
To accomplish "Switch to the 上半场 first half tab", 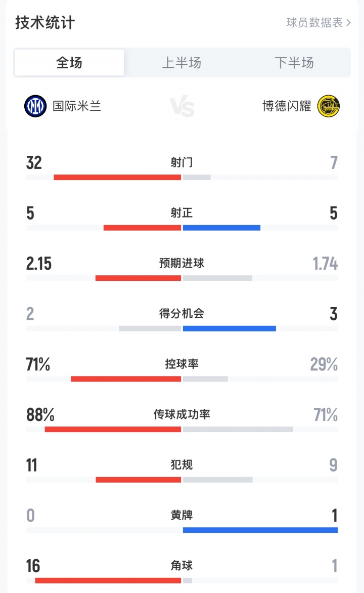I will [x=181, y=63].
